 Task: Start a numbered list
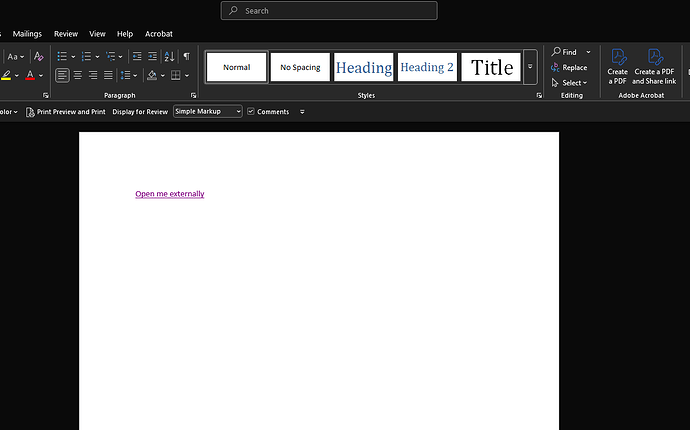(x=86, y=56)
